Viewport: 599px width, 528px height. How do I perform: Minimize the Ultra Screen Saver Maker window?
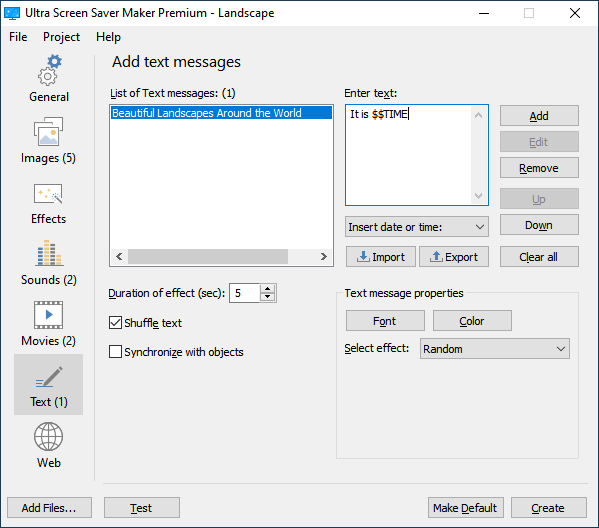[484, 13]
